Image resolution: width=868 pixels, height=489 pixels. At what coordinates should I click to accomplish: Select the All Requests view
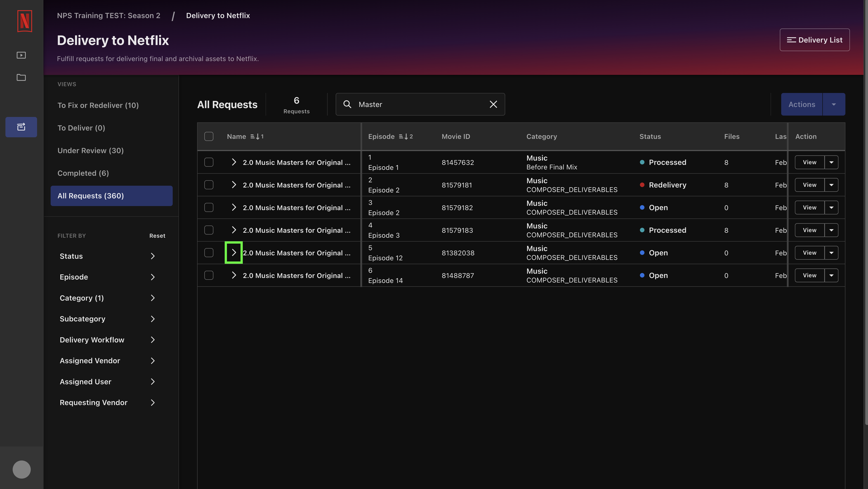click(111, 196)
